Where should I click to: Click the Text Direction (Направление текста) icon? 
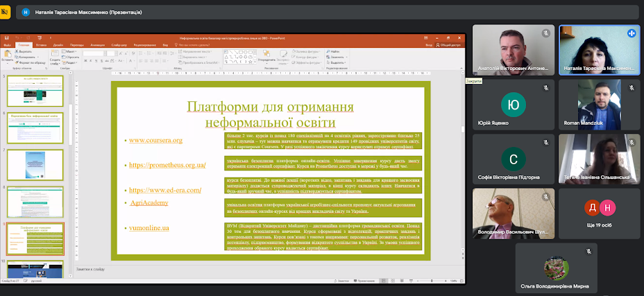[180, 52]
